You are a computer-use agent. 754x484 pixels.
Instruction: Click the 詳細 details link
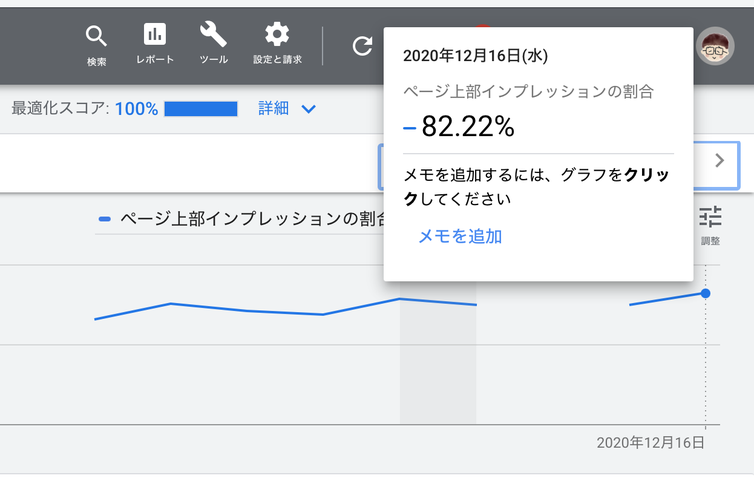click(273, 108)
